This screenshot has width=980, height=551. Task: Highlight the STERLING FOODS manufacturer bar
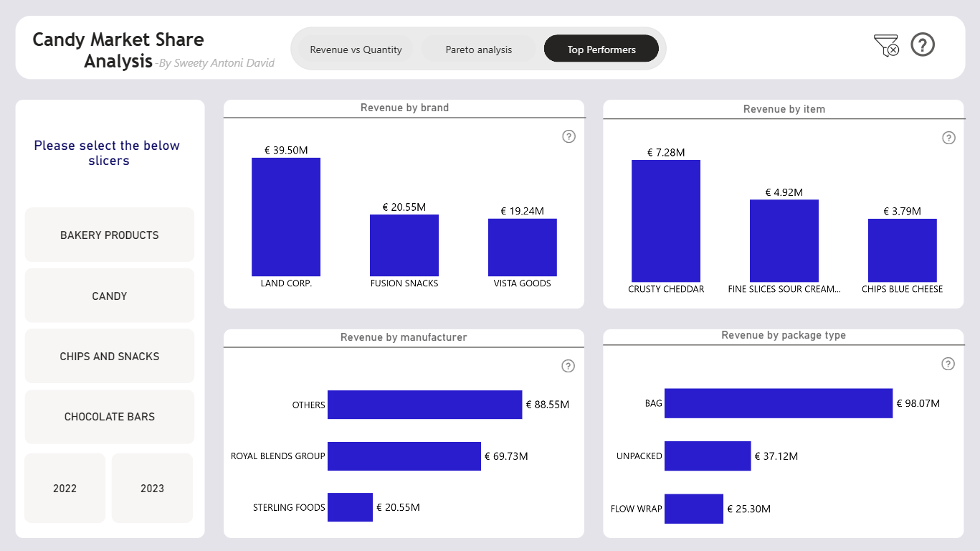click(350, 507)
